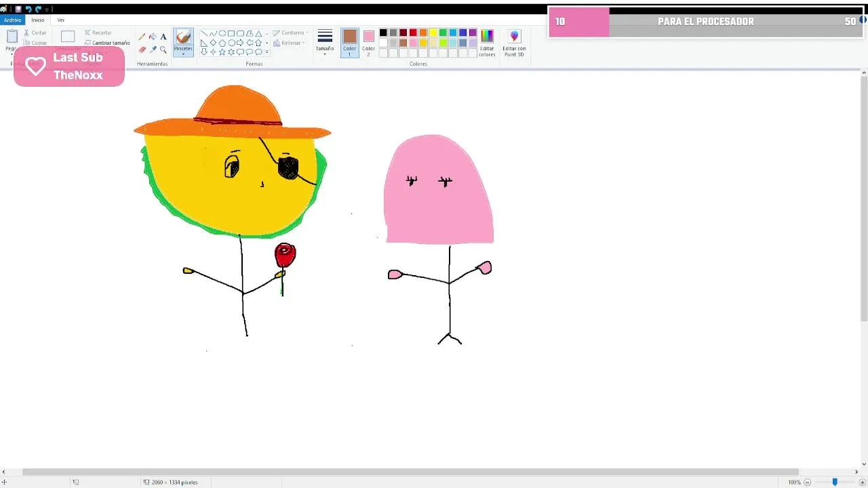Expand the full shapes gallery
This screenshot has height=488, width=868.
(x=267, y=52)
